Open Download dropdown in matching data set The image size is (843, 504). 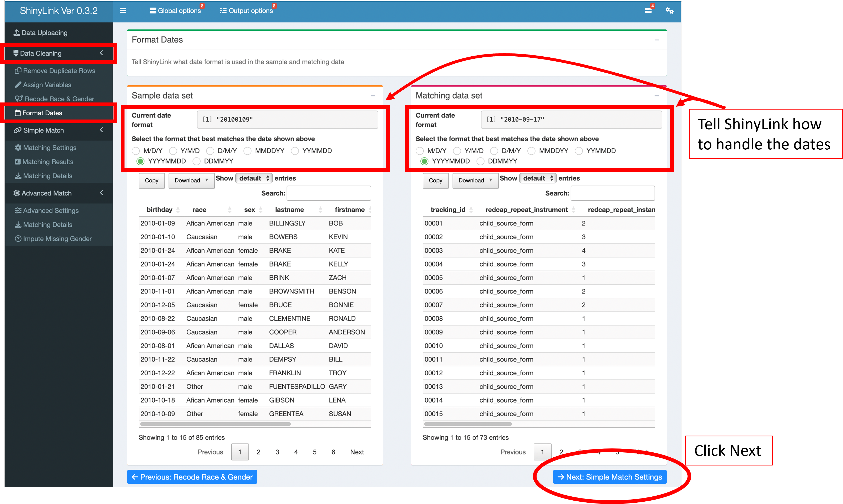click(x=475, y=180)
